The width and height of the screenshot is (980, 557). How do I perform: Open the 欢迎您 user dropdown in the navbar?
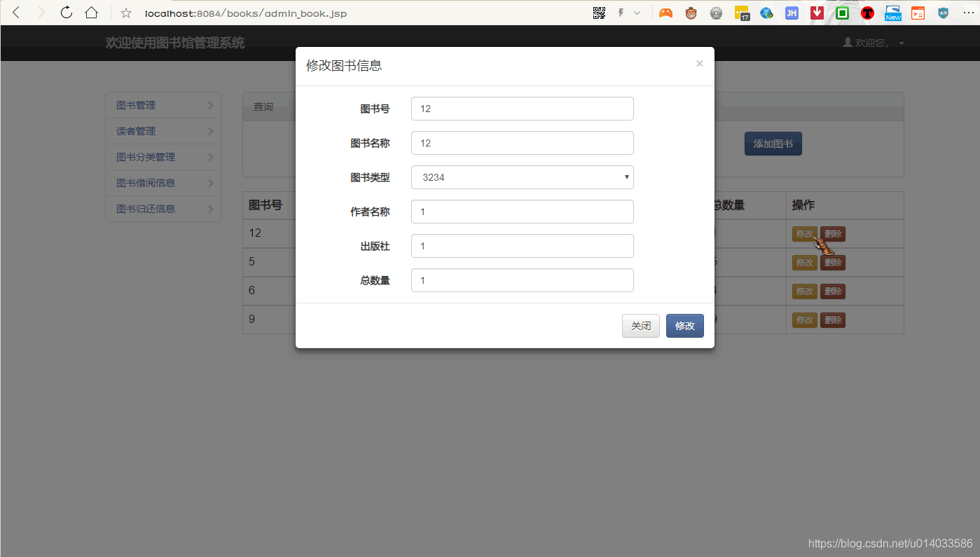874,43
